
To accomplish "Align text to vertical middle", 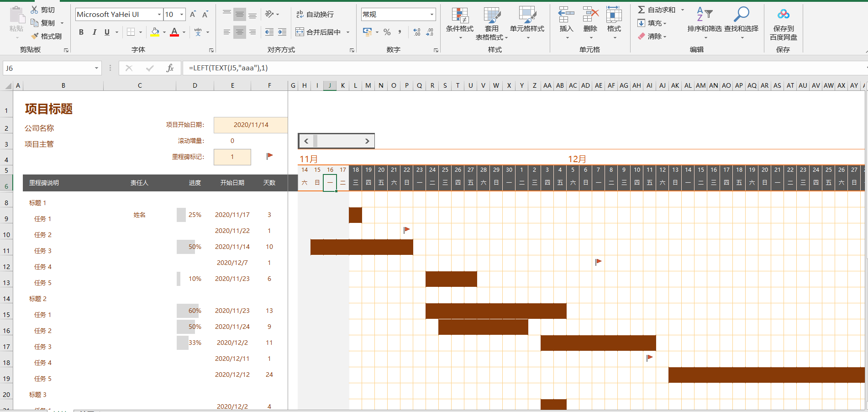I will click(x=240, y=15).
